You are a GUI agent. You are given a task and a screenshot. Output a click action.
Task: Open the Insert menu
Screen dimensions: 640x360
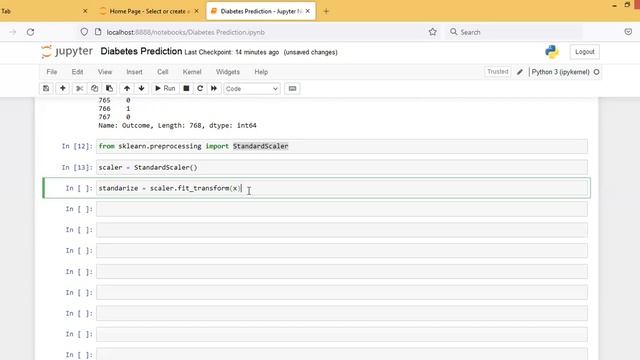[x=134, y=72]
